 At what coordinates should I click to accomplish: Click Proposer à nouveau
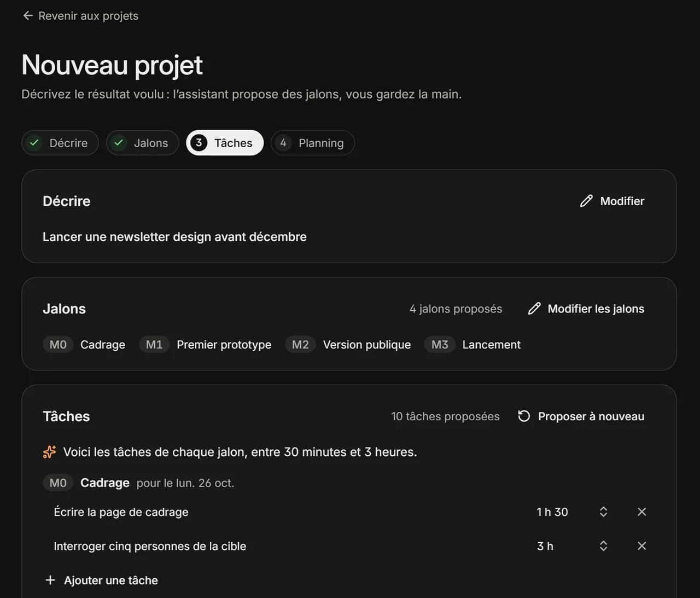[x=581, y=416]
